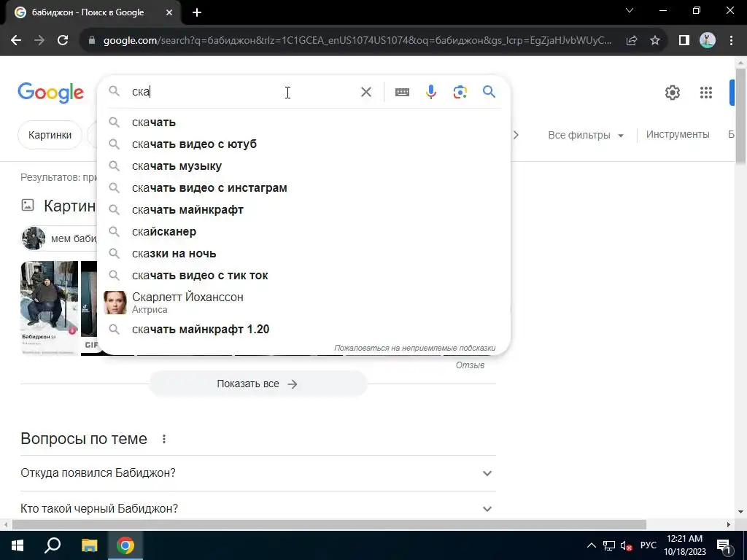Open the Google apps grid

coord(706,93)
